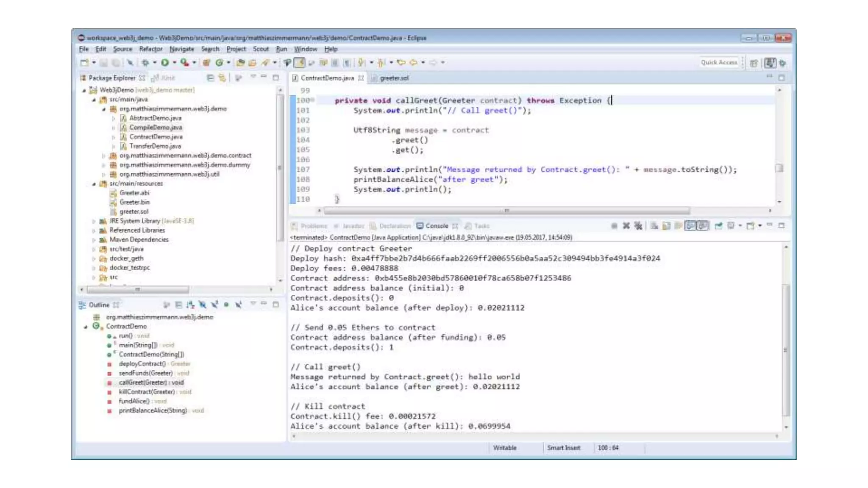
Task: Toggle Mark Occurrences highlighted toolbar button
Action: click(x=300, y=63)
